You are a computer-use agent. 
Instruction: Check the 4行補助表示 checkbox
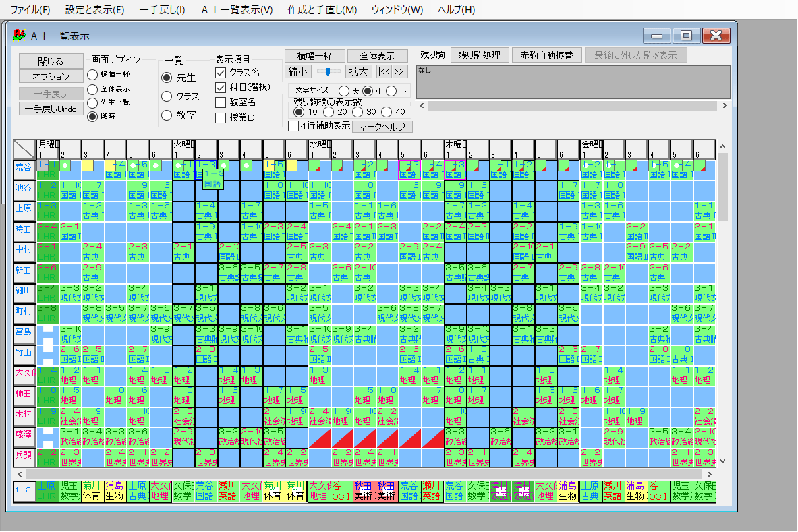(293, 125)
